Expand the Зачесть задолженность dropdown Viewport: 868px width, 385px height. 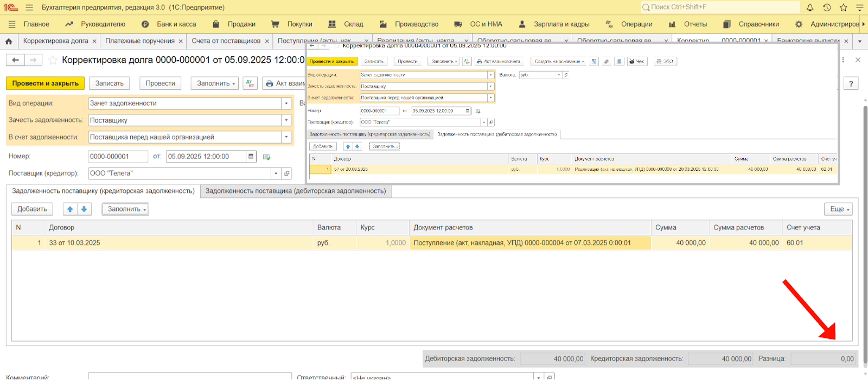coord(286,120)
